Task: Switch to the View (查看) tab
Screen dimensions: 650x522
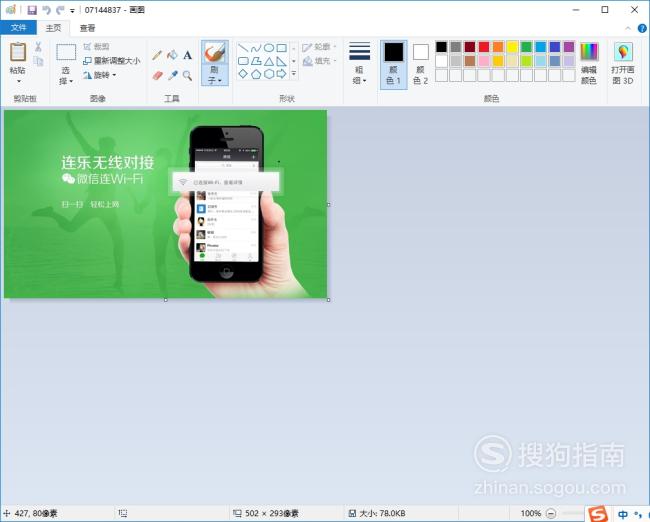Action: pos(87,28)
